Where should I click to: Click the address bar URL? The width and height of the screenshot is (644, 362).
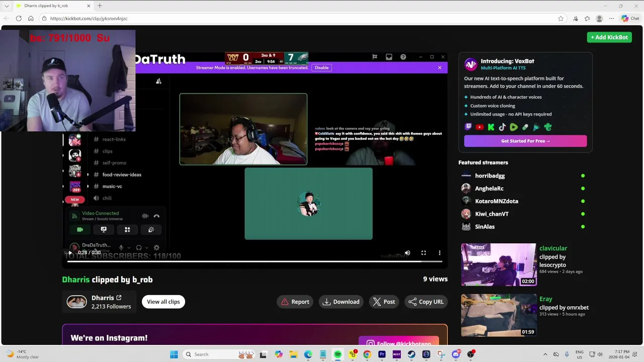tap(89, 19)
